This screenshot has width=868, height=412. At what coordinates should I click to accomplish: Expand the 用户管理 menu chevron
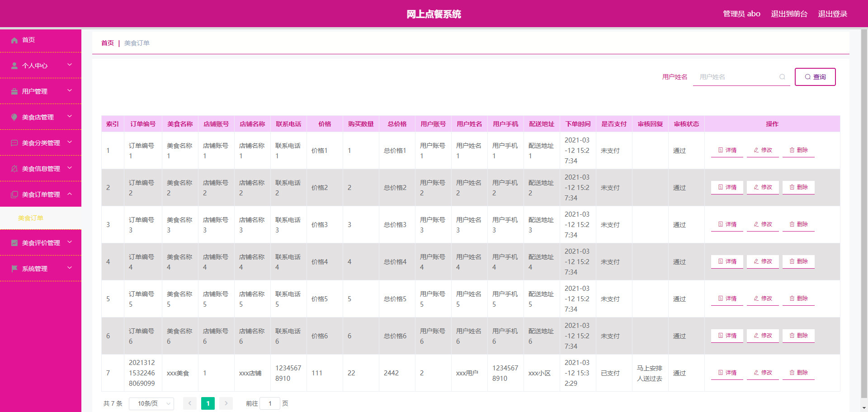70,91
